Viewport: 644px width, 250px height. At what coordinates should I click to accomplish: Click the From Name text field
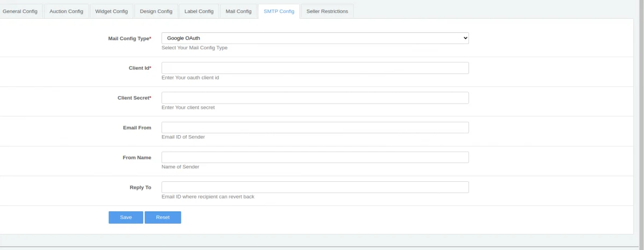(x=315, y=157)
